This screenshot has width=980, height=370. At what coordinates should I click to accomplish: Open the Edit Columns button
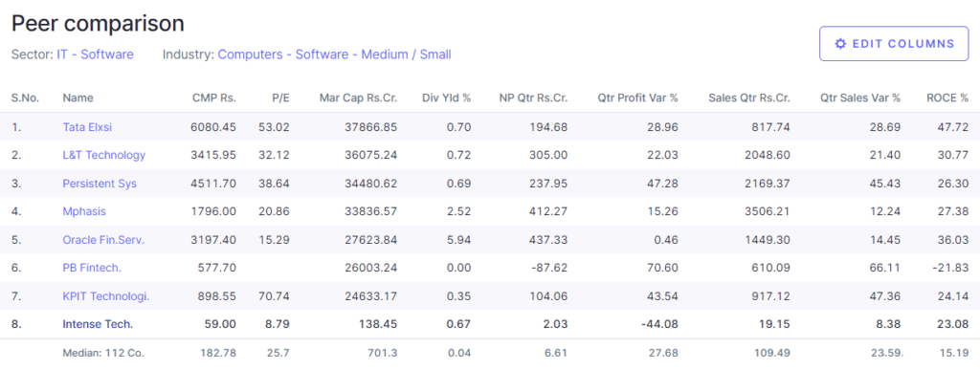[x=894, y=44]
